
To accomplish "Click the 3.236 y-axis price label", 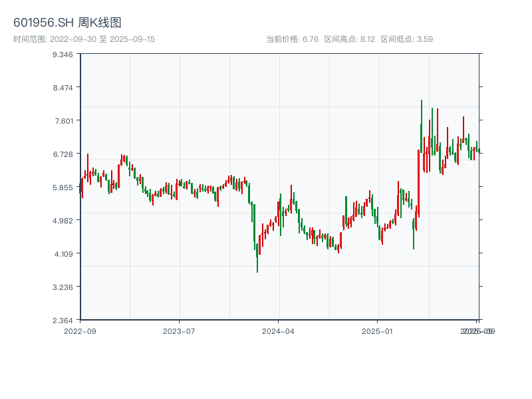I will click(62, 287).
